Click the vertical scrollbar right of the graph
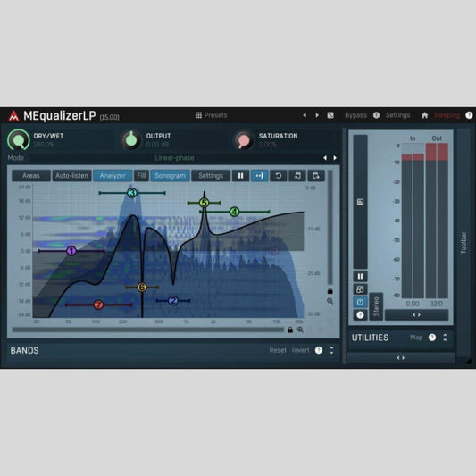 point(330,227)
